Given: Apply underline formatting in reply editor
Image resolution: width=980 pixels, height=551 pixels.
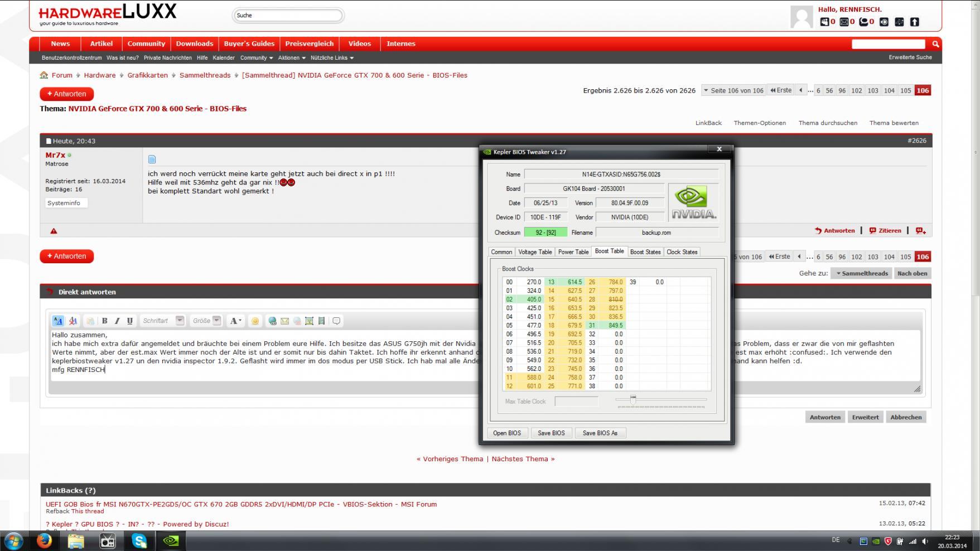Looking at the screenshot, I should click(130, 321).
